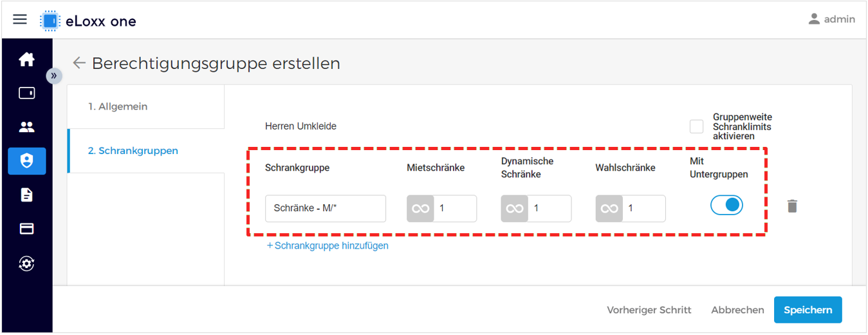Toggle unlimited Dynamische Schränke infinity button
The height and width of the screenshot is (335, 868).
click(x=515, y=209)
